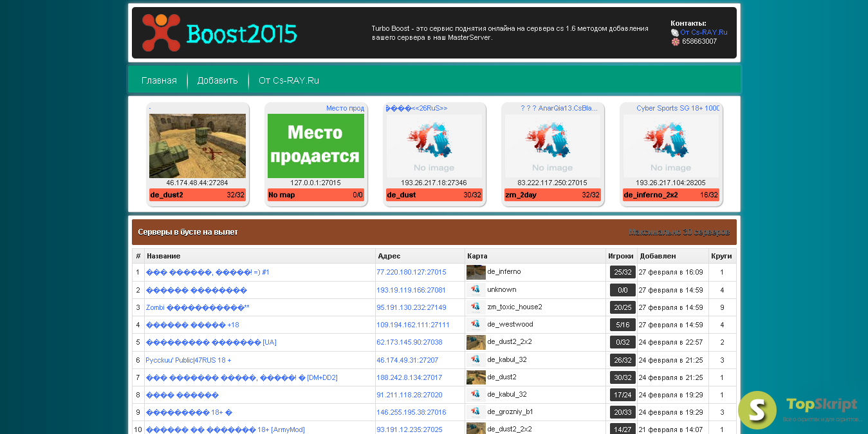Follow the От Cs-RAY.Ru contact link
Image resolution: width=868 pixels, height=434 pixels.
(704, 32)
